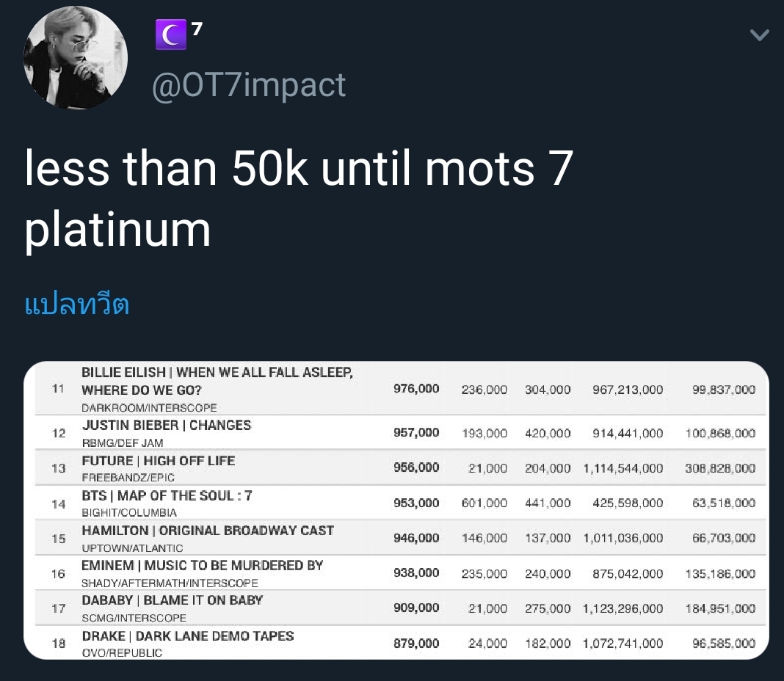The width and height of the screenshot is (784, 681).
Task: Click the 953,000 total for BTS
Action: (416, 503)
